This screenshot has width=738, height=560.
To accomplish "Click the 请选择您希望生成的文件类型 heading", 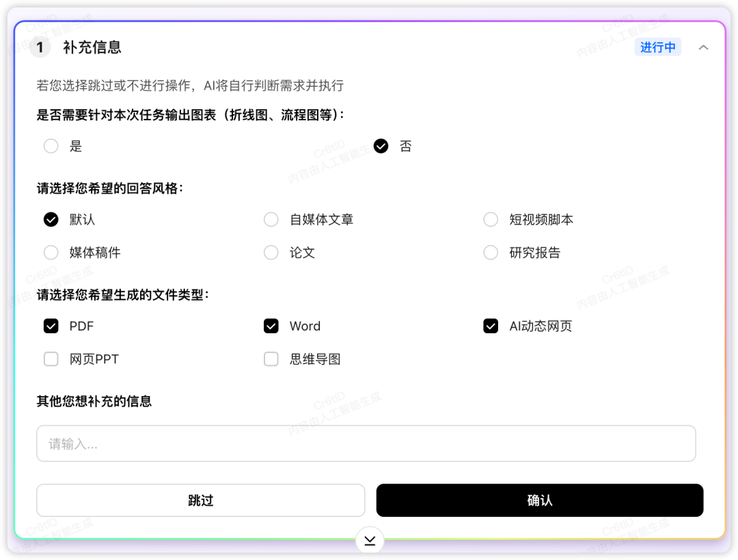I will click(123, 295).
